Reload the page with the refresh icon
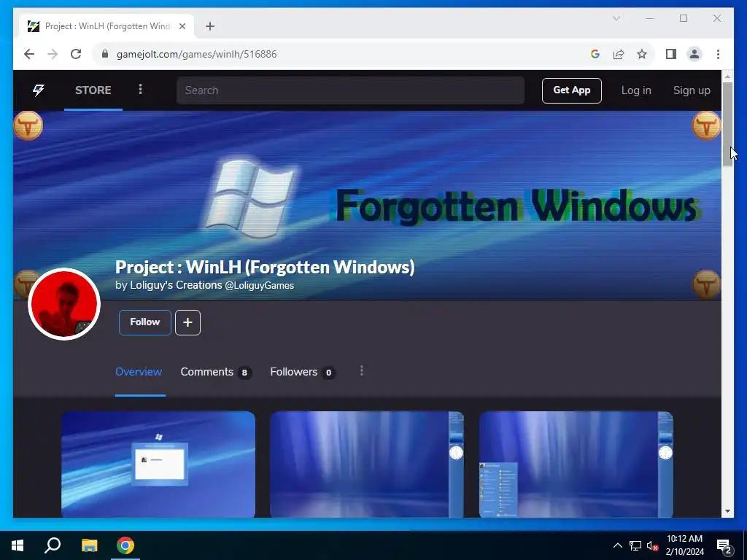The image size is (747, 560). (76, 54)
